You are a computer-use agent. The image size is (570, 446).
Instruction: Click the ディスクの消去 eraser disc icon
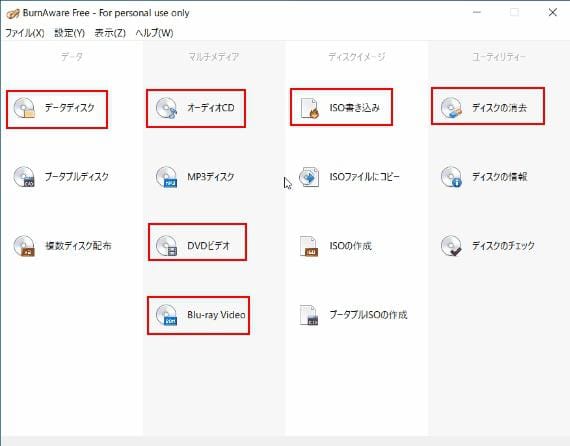pos(451,108)
